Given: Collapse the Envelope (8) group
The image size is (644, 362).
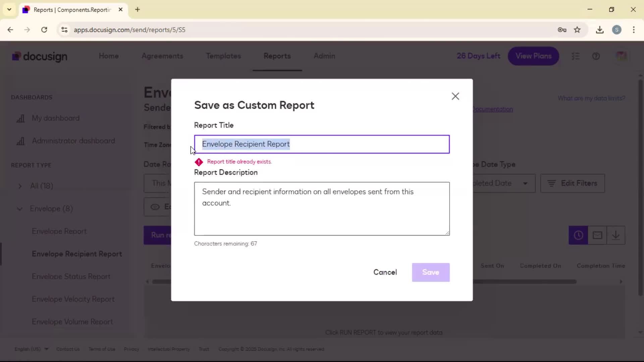Looking at the screenshot, I should pyautogui.click(x=19, y=209).
